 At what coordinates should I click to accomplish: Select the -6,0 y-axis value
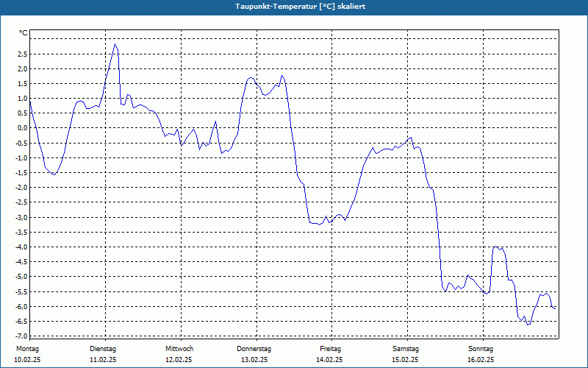[21, 306]
